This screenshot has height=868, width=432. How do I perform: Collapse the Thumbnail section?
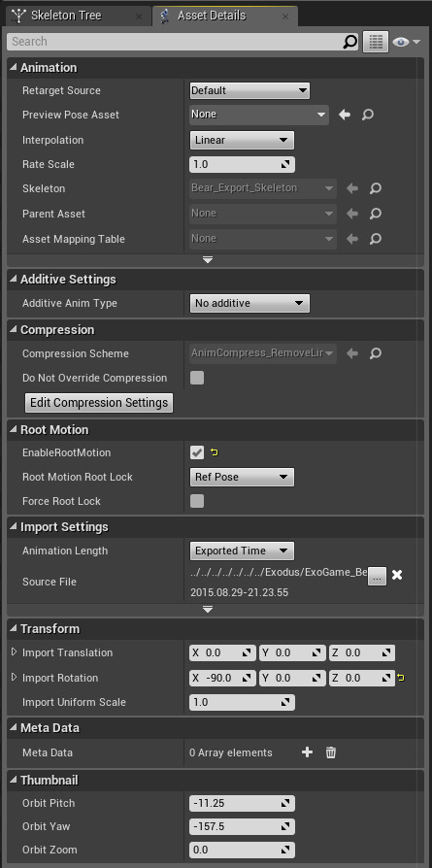click(x=13, y=780)
